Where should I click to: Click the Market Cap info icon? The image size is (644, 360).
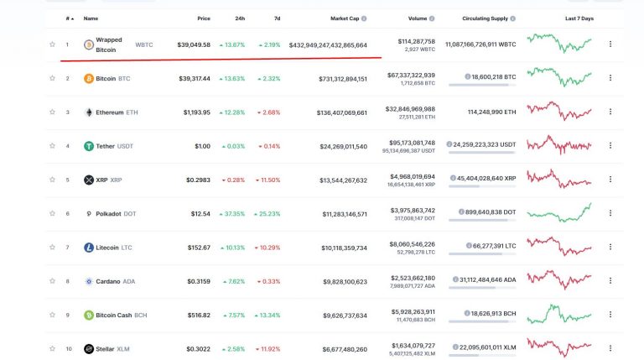(x=364, y=18)
